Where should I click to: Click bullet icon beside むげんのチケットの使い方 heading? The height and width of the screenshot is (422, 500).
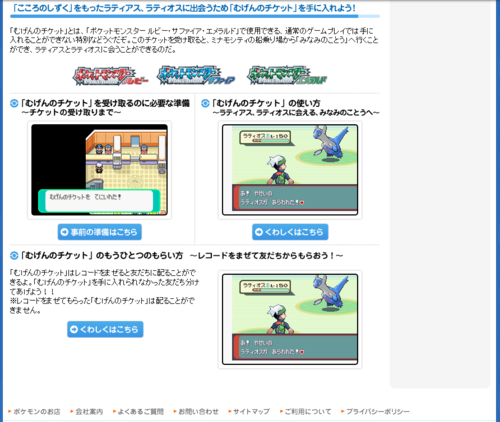pos(205,103)
